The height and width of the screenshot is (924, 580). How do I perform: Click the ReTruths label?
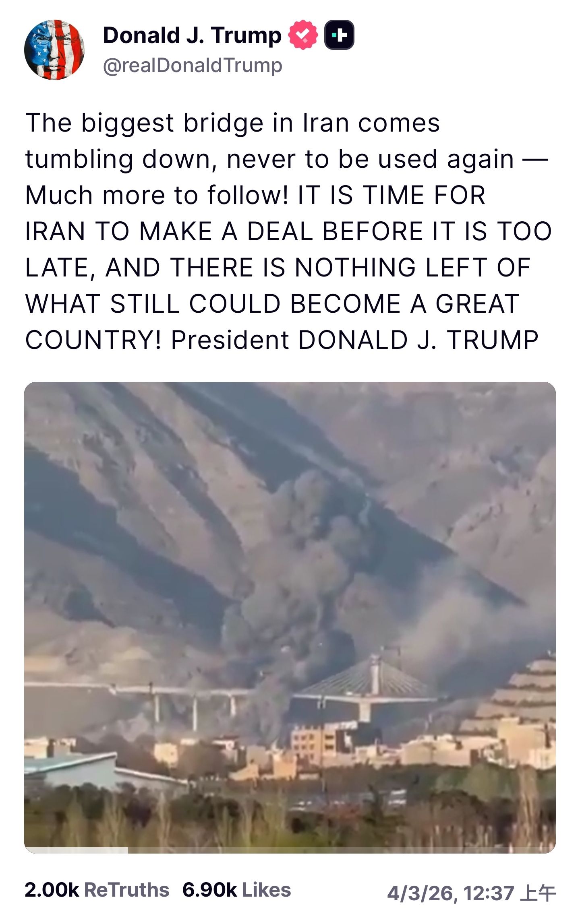coord(126,890)
